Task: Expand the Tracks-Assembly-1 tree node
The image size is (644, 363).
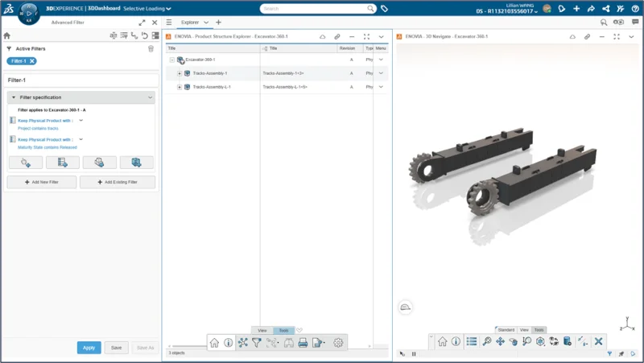Action: [x=180, y=73]
